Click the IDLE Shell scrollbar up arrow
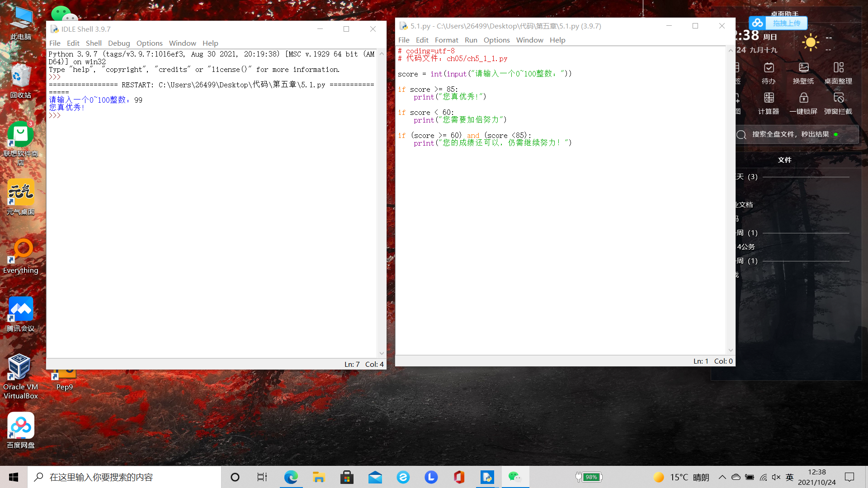Image resolution: width=868 pixels, height=488 pixels. 382,54
